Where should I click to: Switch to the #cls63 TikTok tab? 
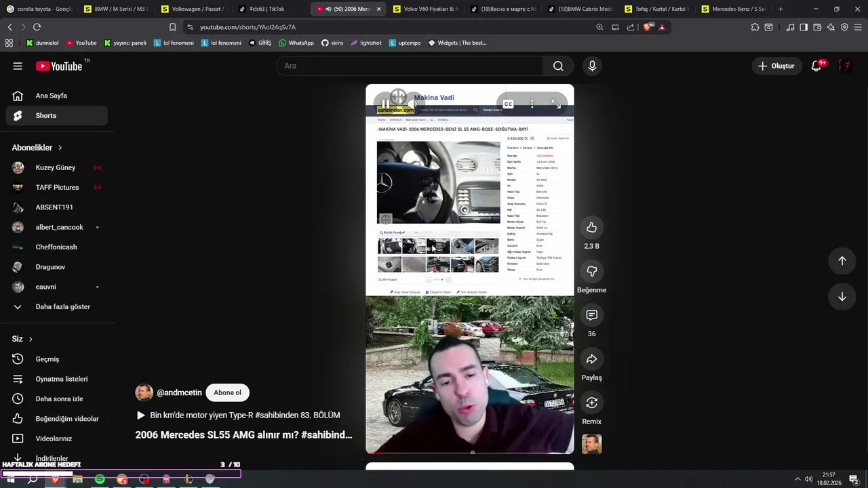(x=271, y=9)
